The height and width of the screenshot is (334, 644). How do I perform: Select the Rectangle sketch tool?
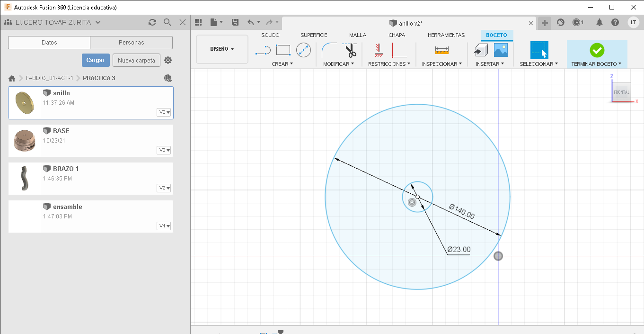click(283, 50)
